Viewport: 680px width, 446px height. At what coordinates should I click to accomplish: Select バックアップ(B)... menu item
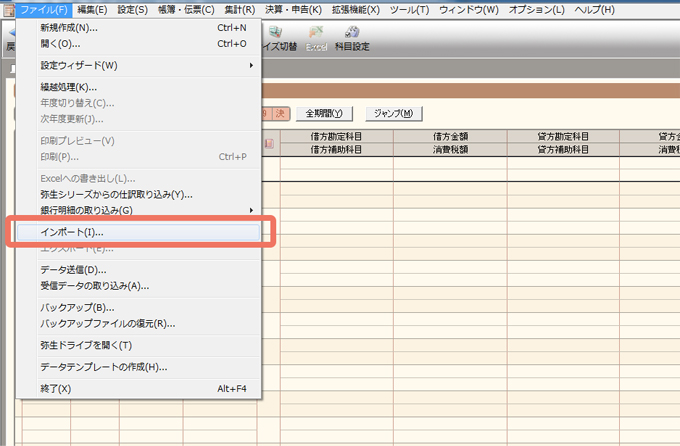click(78, 308)
